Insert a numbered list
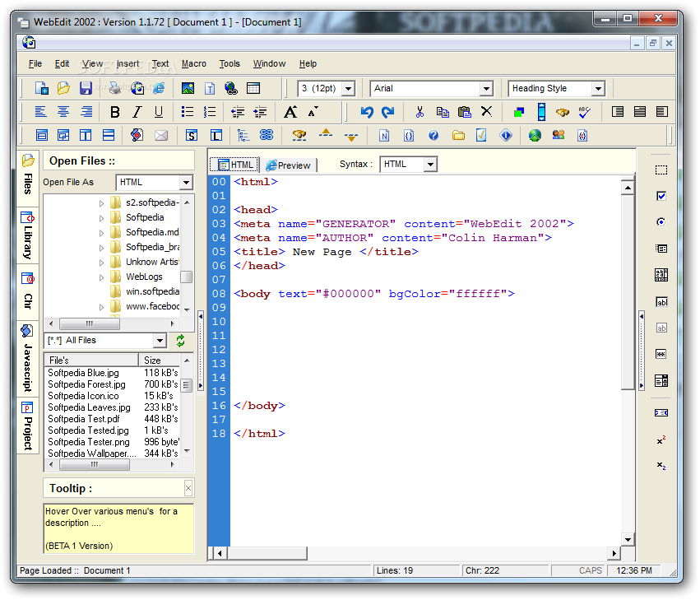700x600 pixels. point(210,112)
